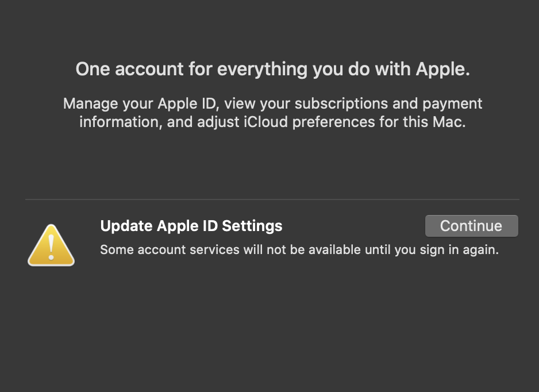Click the exclamation mark inside the warning icon
Screen dimensions: 539x392
coord(51,245)
